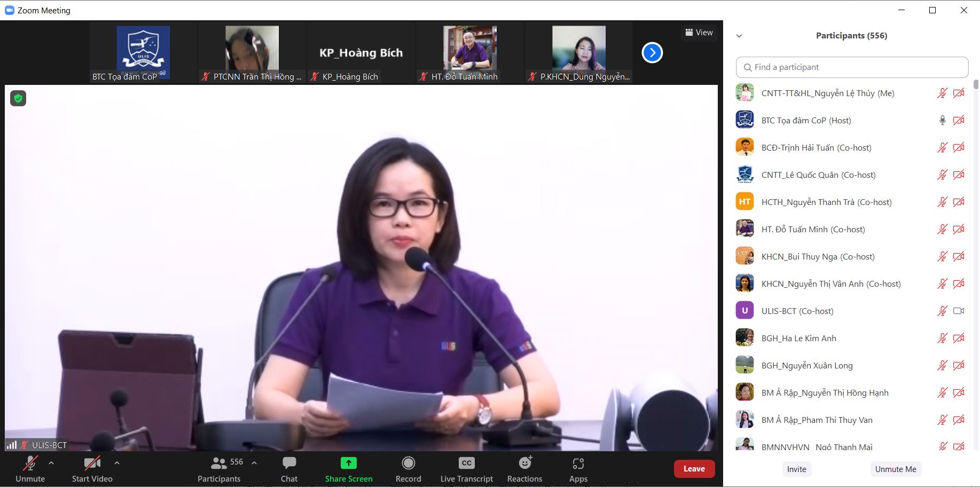Enable Live Transcript captions
Viewport: 980px width, 487px height.
[x=466, y=469]
